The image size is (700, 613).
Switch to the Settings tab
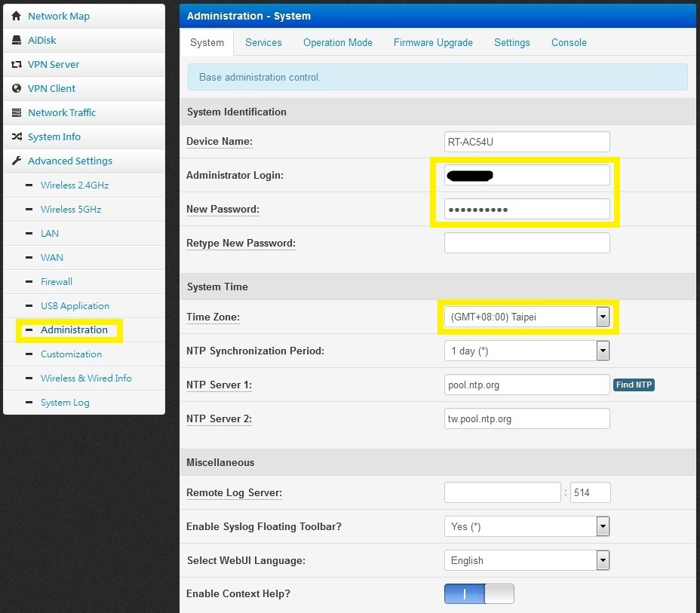coord(512,42)
